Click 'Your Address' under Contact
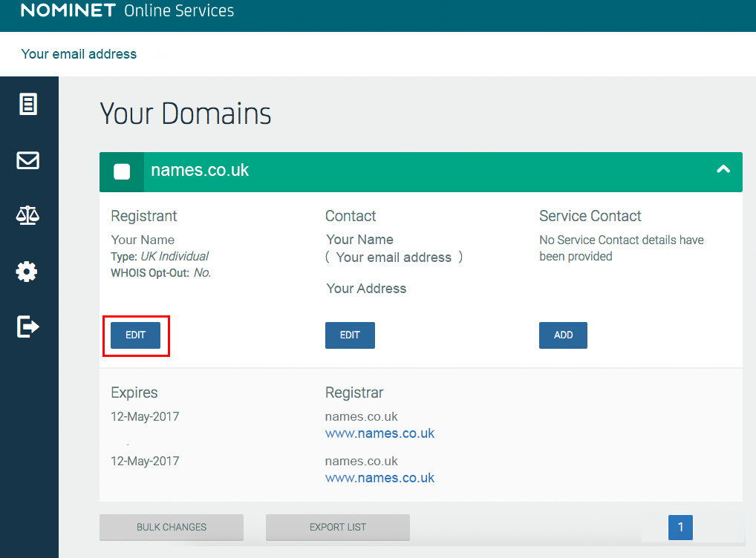This screenshot has height=558, width=756. click(366, 288)
